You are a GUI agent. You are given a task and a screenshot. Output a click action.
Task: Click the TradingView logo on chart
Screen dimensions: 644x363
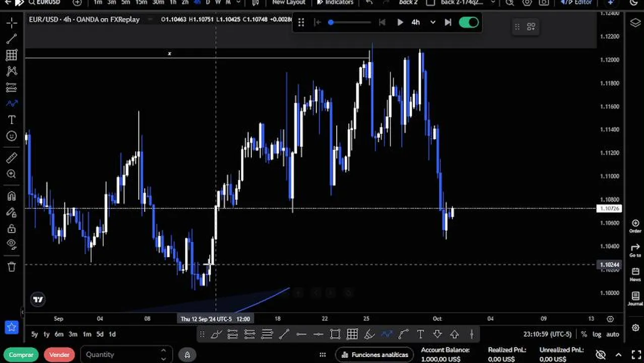[x=38, y=299]
